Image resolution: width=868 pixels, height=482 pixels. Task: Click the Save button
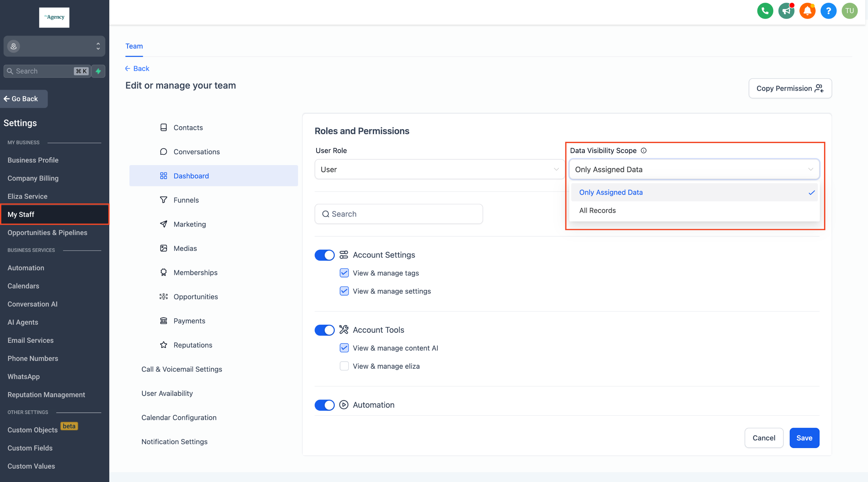(804, 438)
